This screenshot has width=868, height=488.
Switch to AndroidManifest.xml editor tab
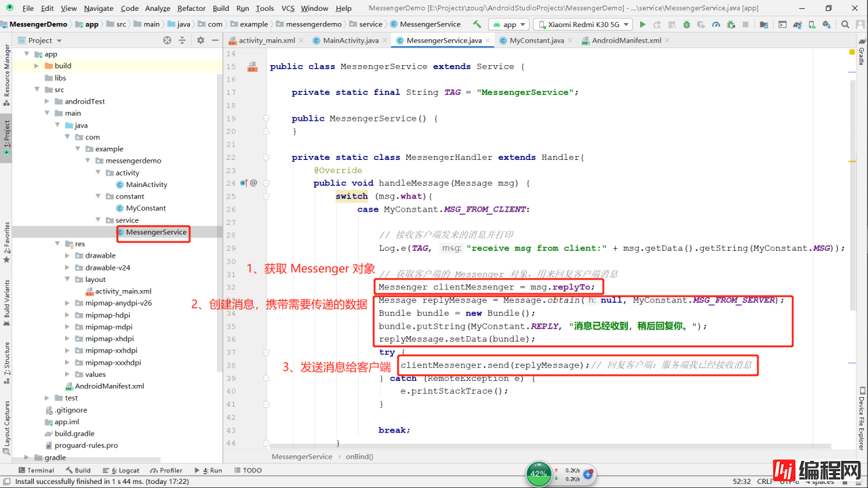click(626, 41)
